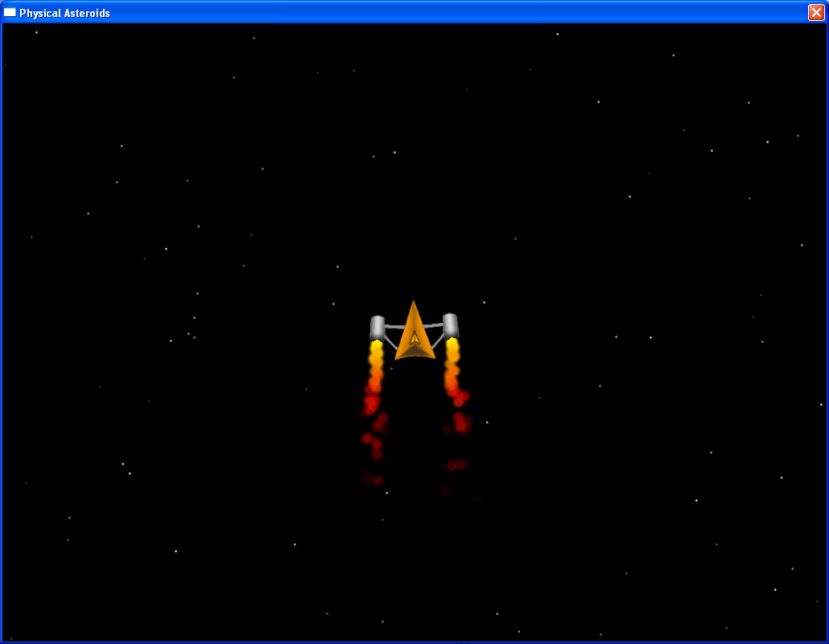This screenshot has height=644, width=829.
Task: Close the Physical Asteroids window
Action: tap(816, 12)
